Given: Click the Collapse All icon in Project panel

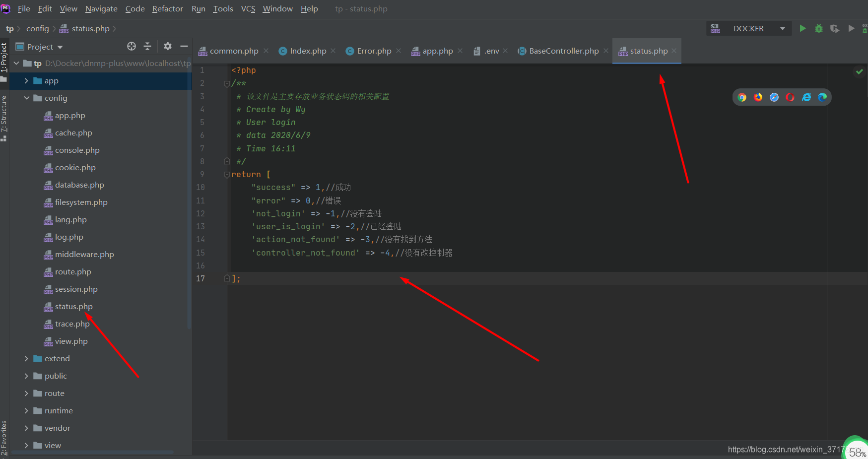Looking at the screenshot, I should click(x=147, y=46).
